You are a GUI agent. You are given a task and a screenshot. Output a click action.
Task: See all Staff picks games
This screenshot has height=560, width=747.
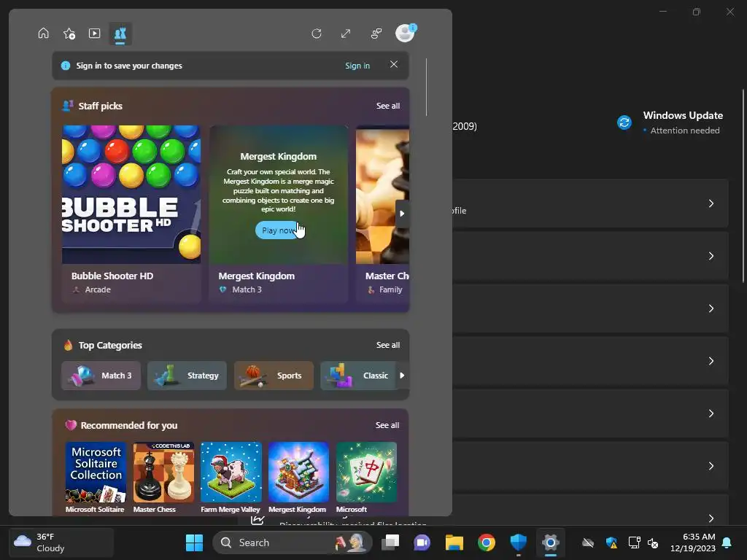pos(388,106)
